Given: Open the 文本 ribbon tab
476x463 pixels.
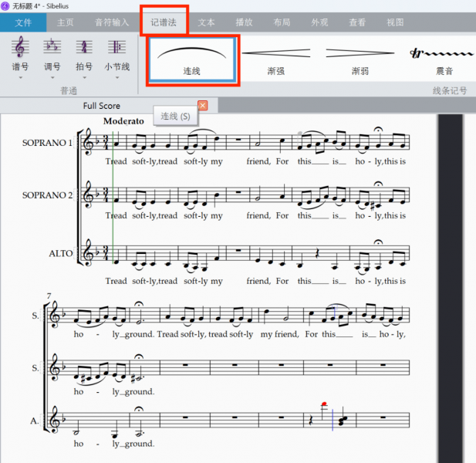Looking at the screenshot, I should tap(207, 22).
